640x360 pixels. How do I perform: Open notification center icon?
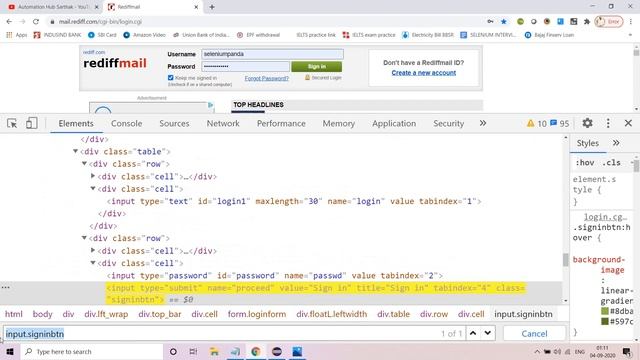click(x=627, y=351)
